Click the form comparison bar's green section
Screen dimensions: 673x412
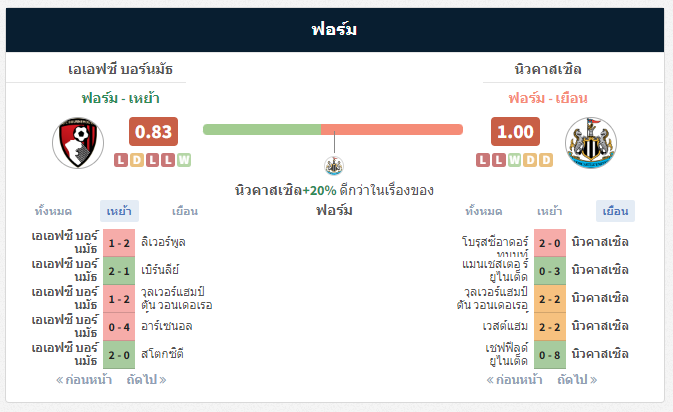coord(262,130)
